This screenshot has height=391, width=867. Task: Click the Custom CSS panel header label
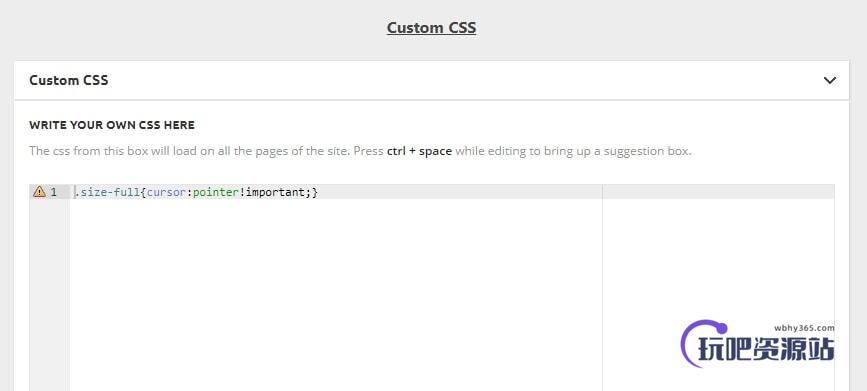(69, 80)
